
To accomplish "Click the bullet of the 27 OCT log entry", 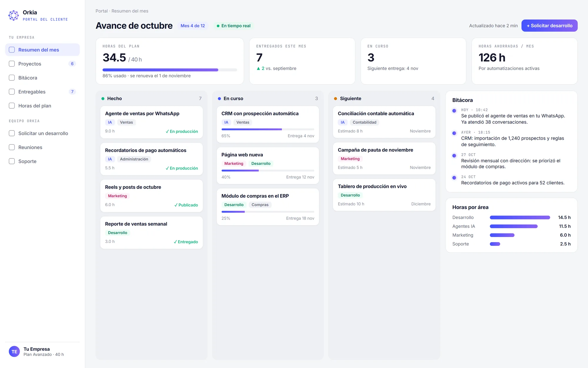I will click(454, 155).
